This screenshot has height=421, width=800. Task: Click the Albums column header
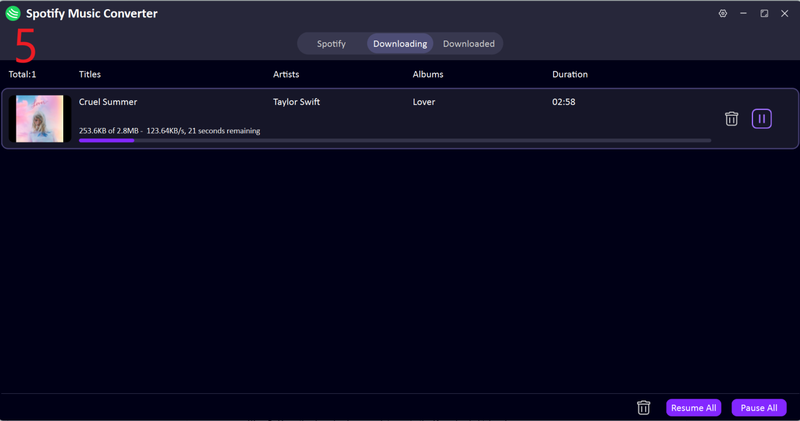tap(428, 75)
